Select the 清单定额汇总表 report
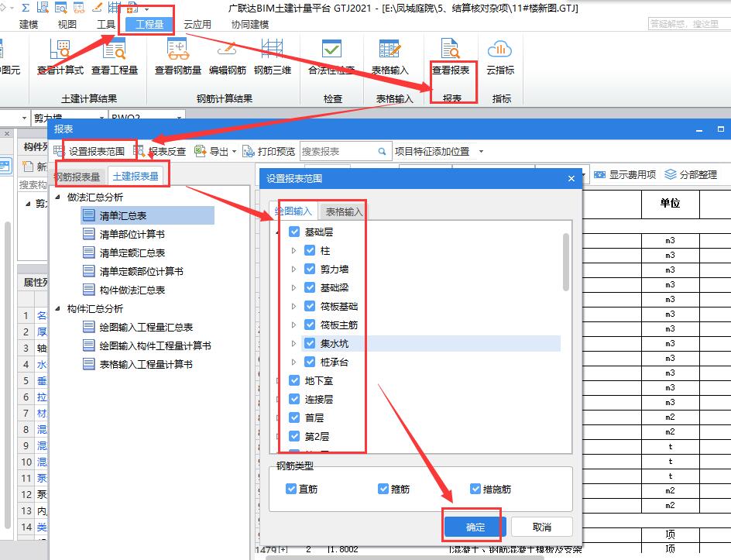 [124, 253]
